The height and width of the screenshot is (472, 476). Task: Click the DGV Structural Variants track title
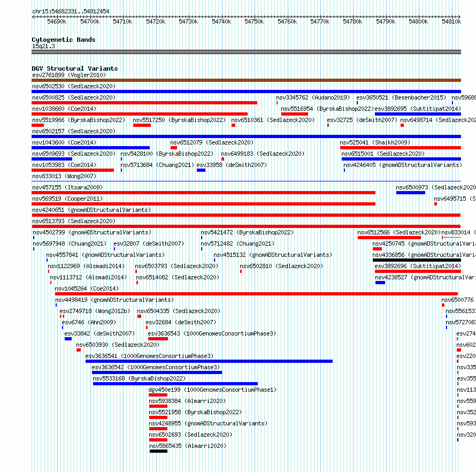coord(75,68)
